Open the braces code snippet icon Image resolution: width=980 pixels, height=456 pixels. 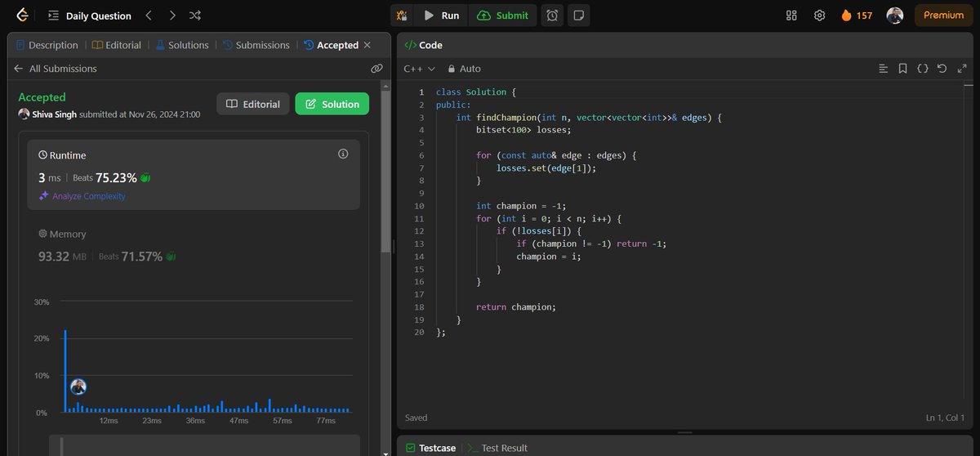tap(922, 69)
